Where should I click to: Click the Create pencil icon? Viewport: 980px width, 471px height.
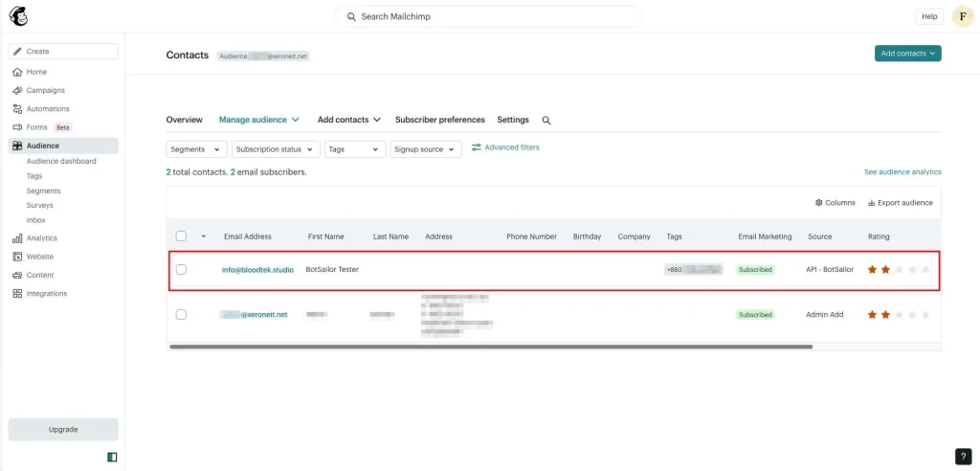17,52
